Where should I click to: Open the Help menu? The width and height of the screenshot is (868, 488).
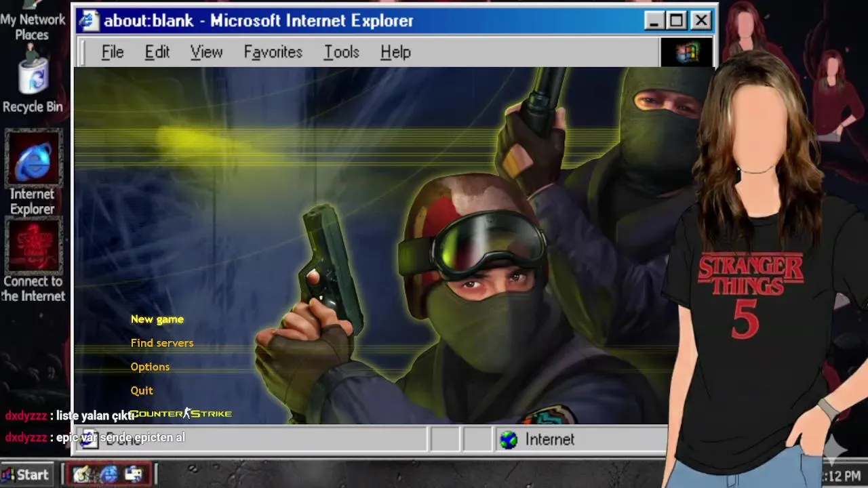395,52
